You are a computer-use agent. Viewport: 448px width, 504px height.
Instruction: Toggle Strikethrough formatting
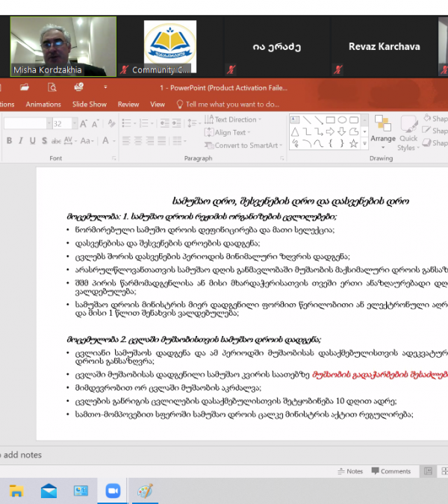pos(56,141)
